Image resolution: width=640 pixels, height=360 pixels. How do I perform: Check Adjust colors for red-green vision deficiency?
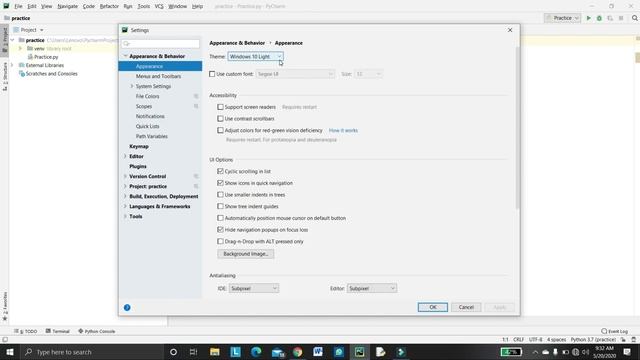tap(220, 130)
